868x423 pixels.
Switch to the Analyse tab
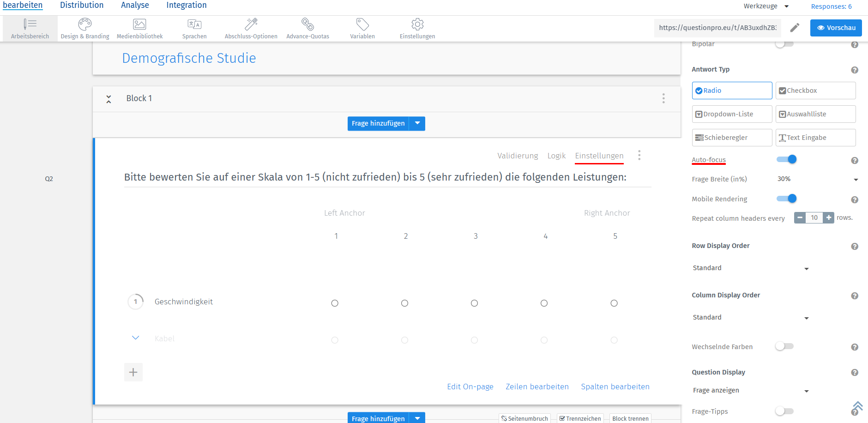coord(135,5)
